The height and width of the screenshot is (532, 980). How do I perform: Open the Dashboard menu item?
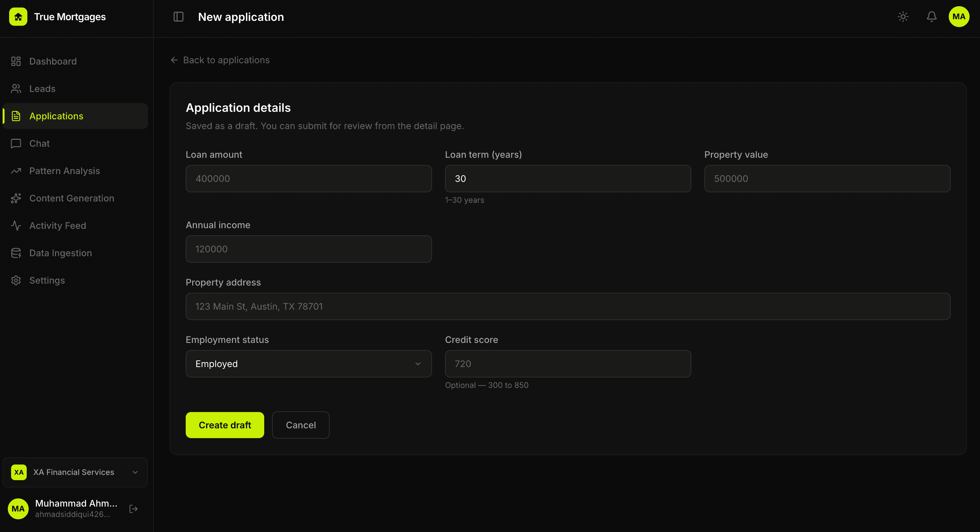pyautogui.click(x=75, y=61)
